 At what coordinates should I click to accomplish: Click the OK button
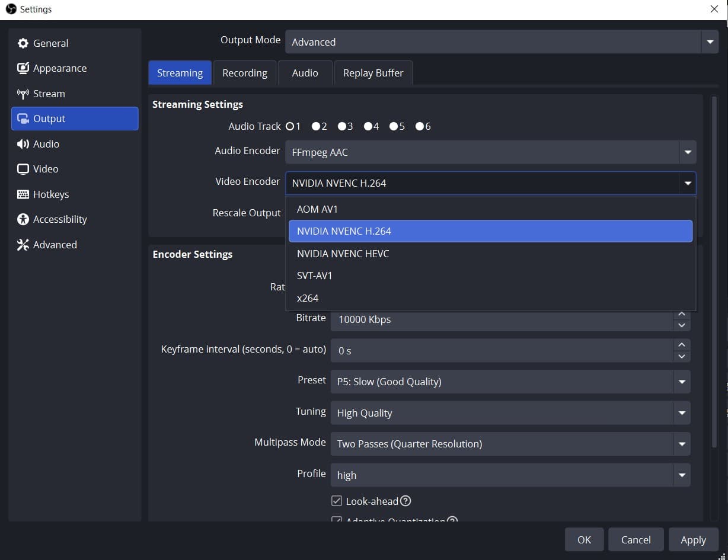pyautogui.click(x=584, y=539)
